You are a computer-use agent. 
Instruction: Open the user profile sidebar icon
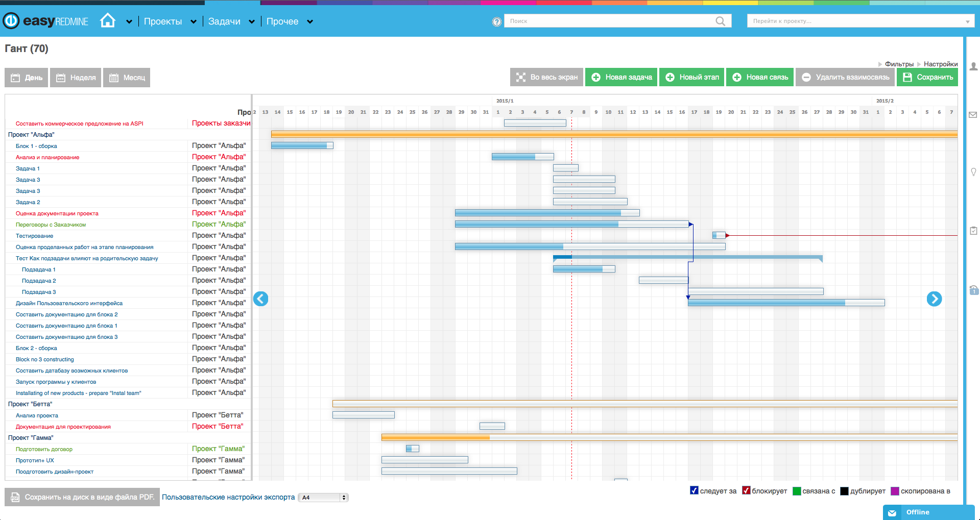click(x=973, y=66)
